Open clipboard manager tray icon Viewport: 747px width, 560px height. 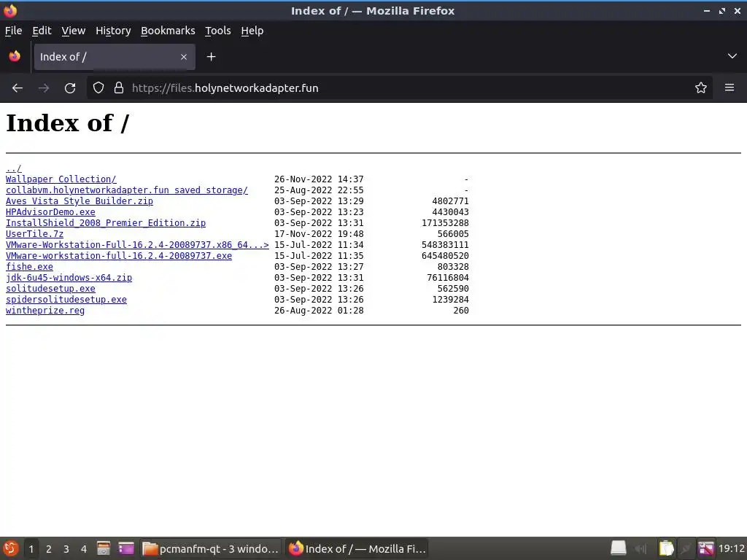pyautogui.click(x=666, y=548)
